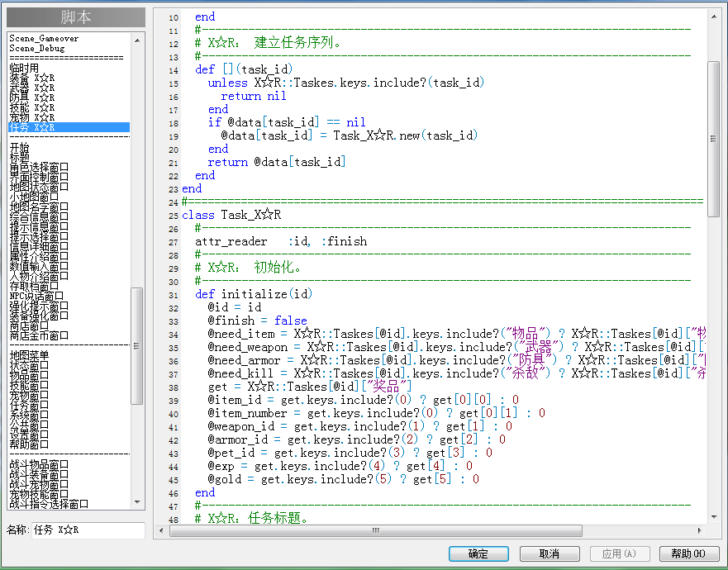The height and width of the screenshot is (570, 728).
Task: Open help with the 帮助(H) button
Action: (689, 553)
